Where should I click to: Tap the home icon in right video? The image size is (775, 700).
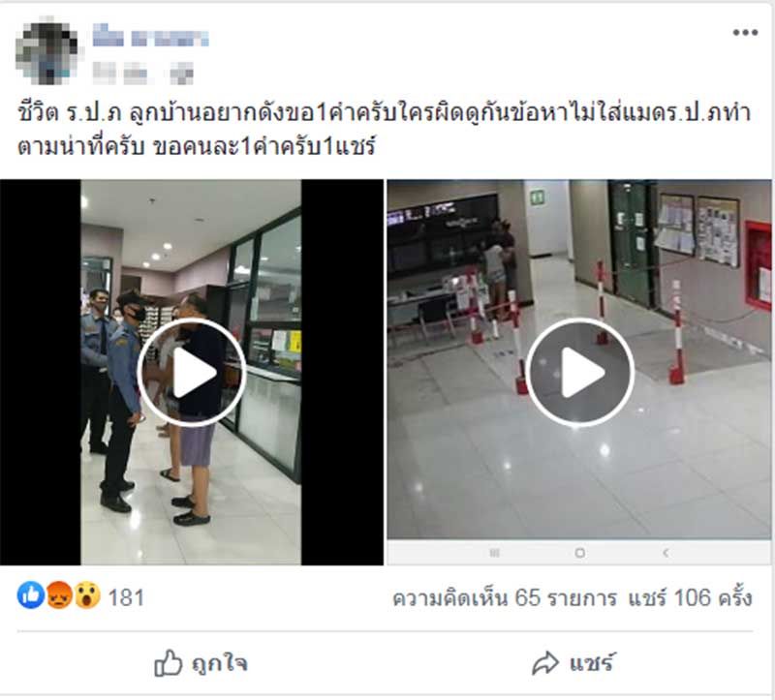click(x=580, y=552)
